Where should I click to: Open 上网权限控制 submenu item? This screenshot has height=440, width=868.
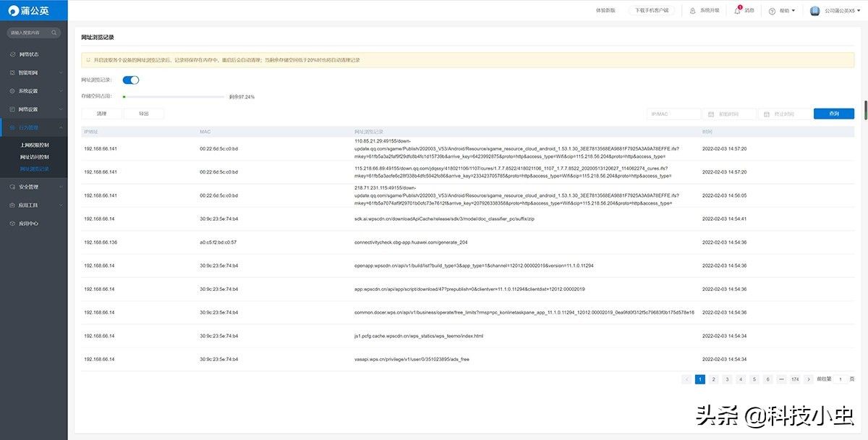[x=35, y=145]
